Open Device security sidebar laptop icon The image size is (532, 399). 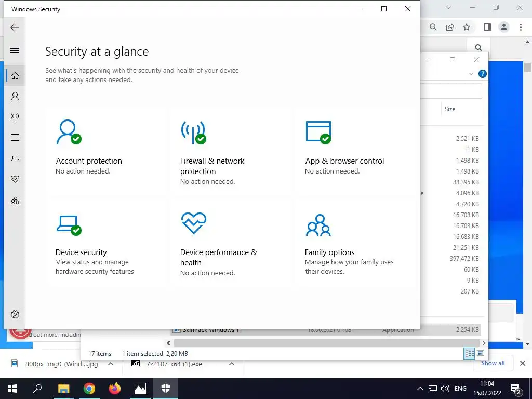[x=15, y=158]
